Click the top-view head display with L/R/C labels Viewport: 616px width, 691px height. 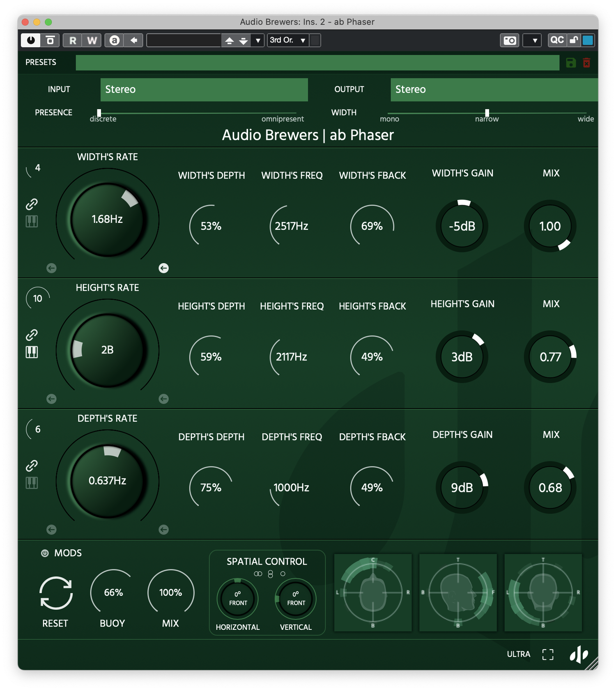click(x=373, y=592)
